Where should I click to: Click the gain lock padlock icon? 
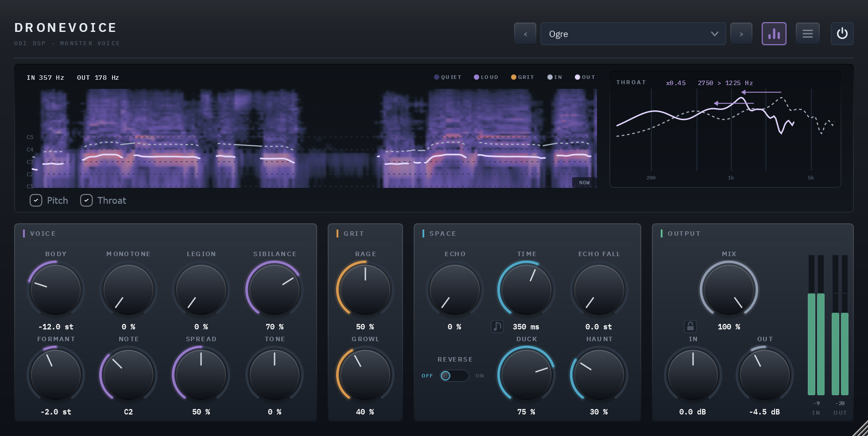(x=690, y=327)
